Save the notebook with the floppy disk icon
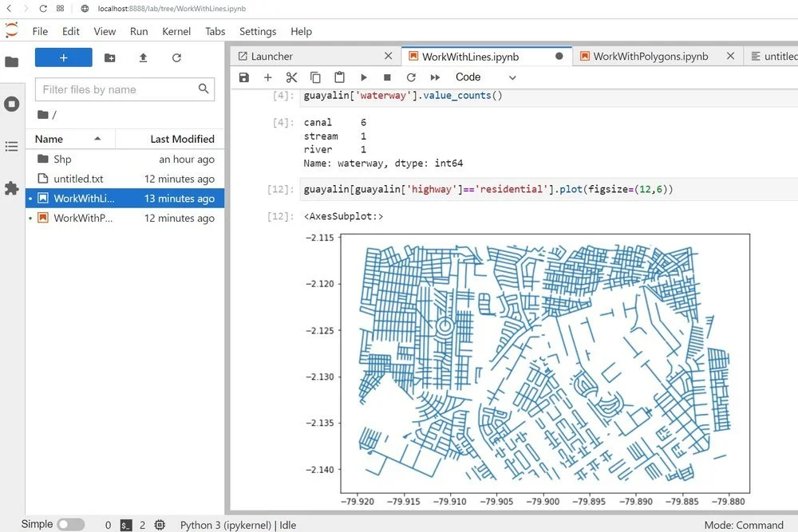 [x=244, y=77]
